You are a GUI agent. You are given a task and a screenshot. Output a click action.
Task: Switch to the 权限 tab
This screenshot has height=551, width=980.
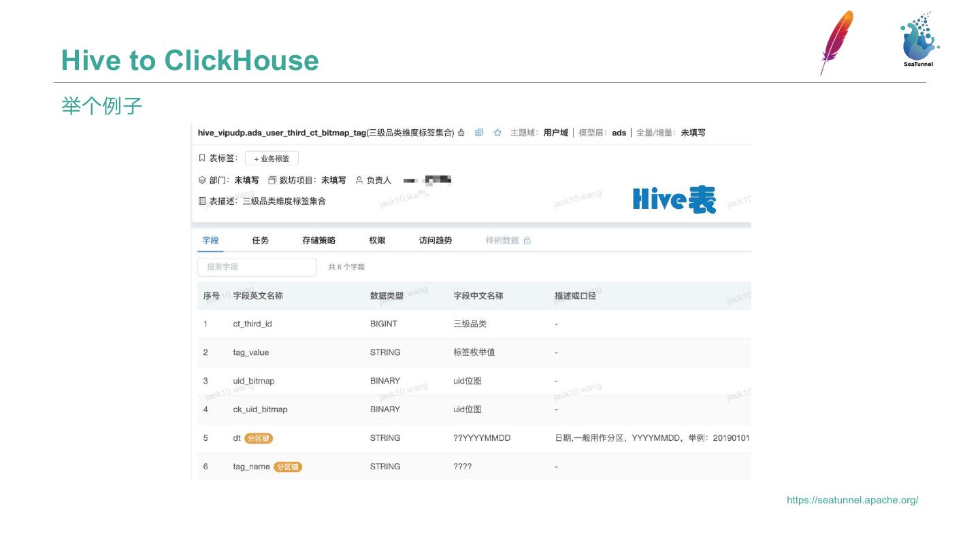coord(377,240)
